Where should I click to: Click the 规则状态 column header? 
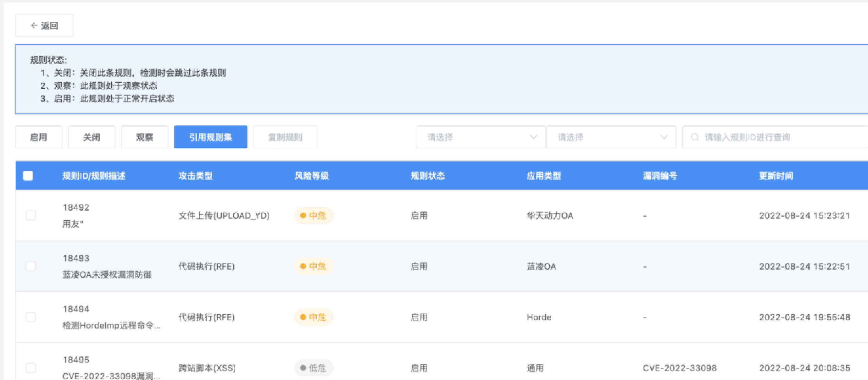tap(428, 176)
